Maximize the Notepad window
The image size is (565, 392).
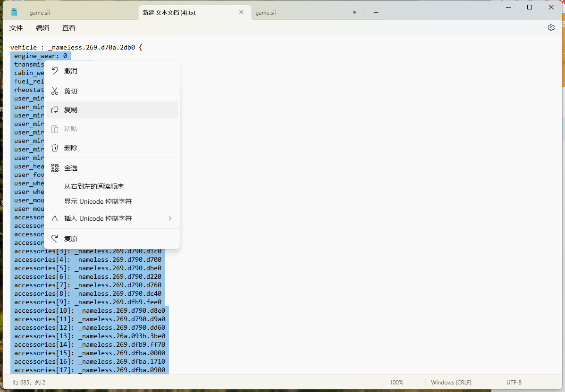(530, 7)
